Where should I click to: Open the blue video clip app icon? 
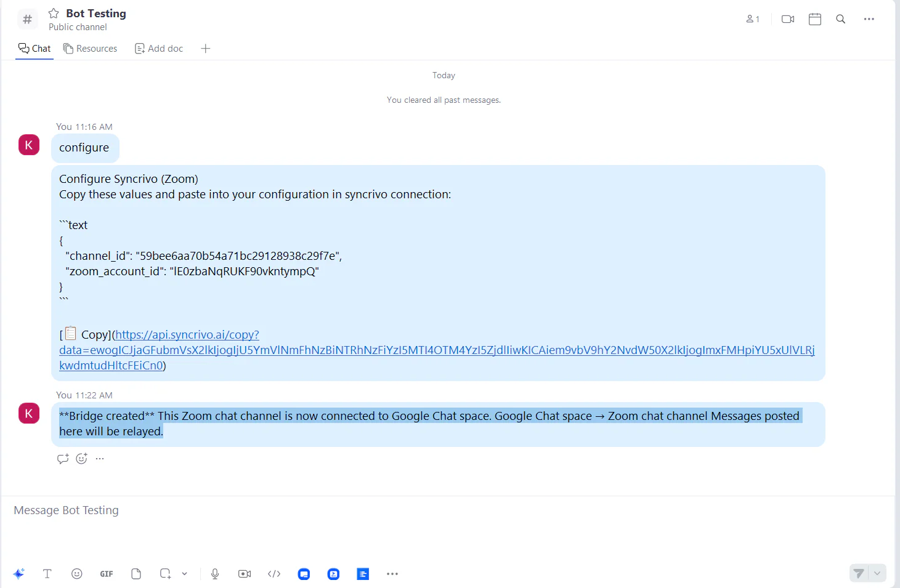[333, 574]
